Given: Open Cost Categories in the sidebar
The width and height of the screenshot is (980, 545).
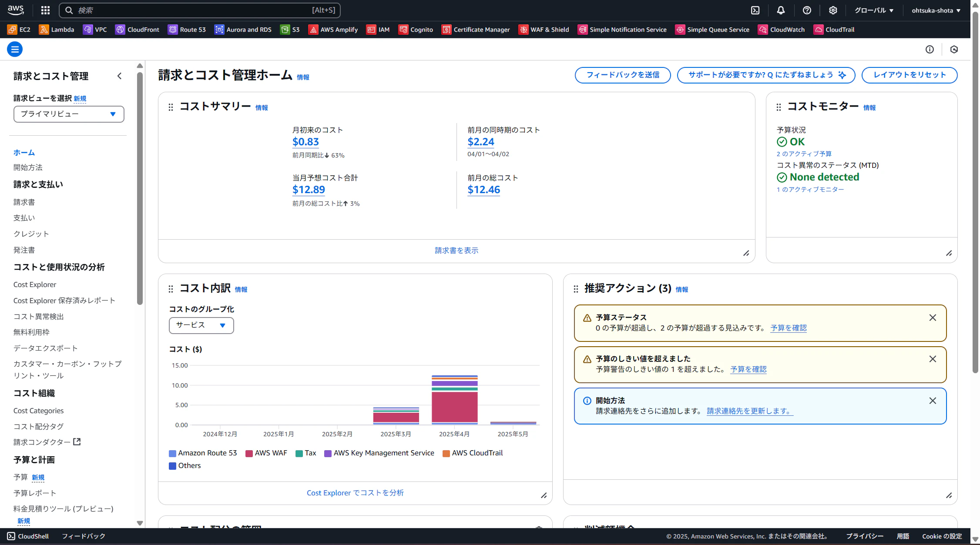Looking at the screenshot, I should [38, 411].
